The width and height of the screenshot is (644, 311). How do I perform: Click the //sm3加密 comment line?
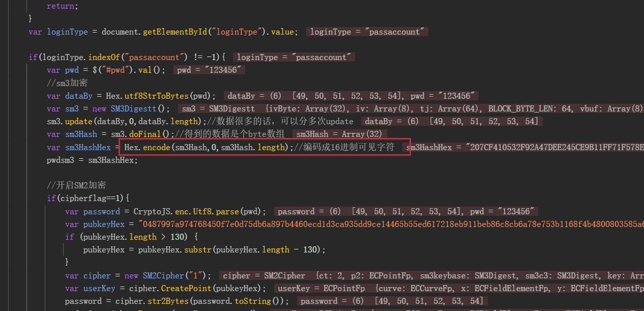[x=67, y=83]
